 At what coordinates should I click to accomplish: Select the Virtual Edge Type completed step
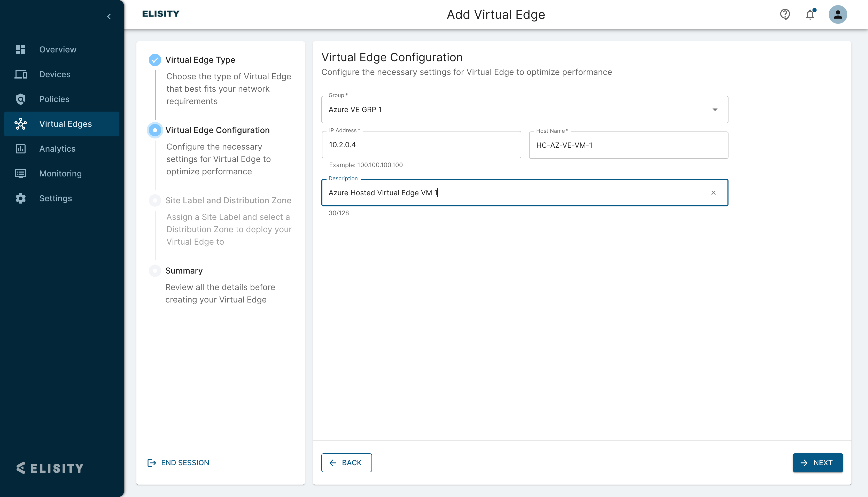(x=155, y=60)
